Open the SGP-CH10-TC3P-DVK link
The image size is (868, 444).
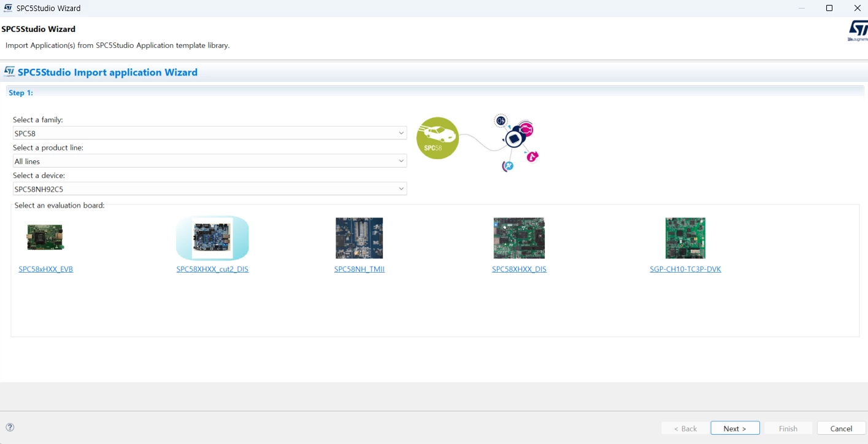click(x=685, y=269)
